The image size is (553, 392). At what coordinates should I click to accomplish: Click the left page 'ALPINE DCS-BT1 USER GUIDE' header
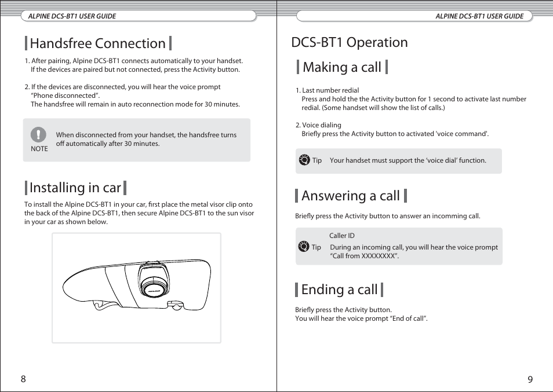click(x=72, y=16)
